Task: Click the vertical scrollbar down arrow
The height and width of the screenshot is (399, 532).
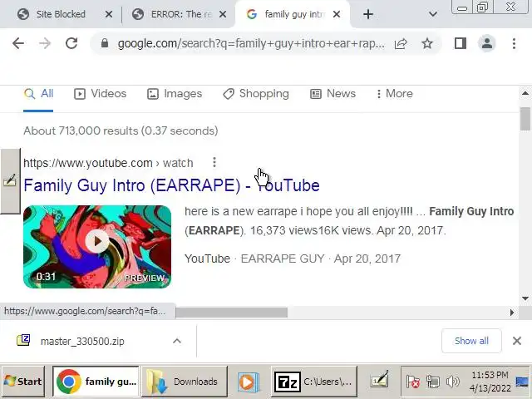Action: coord(525,298)
